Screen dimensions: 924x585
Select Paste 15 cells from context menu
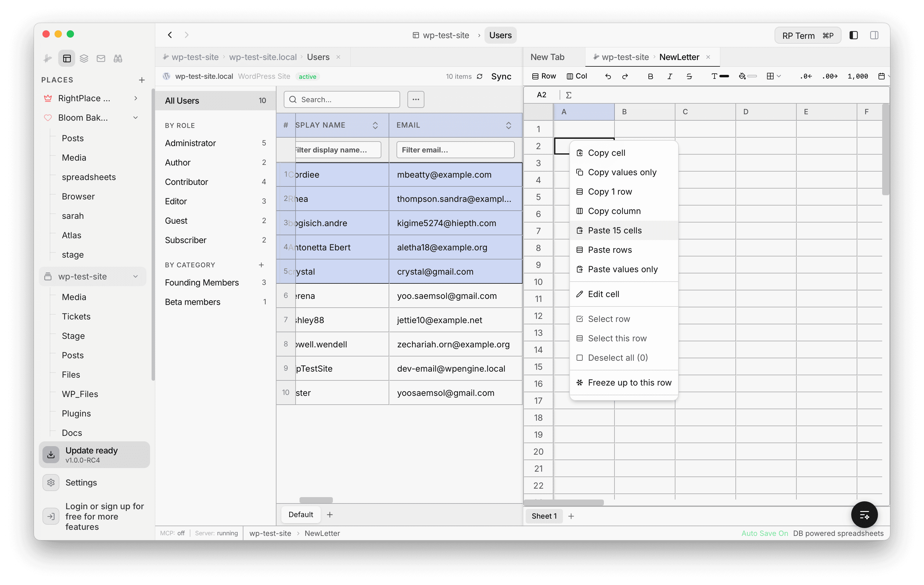(x=615, y=230)
